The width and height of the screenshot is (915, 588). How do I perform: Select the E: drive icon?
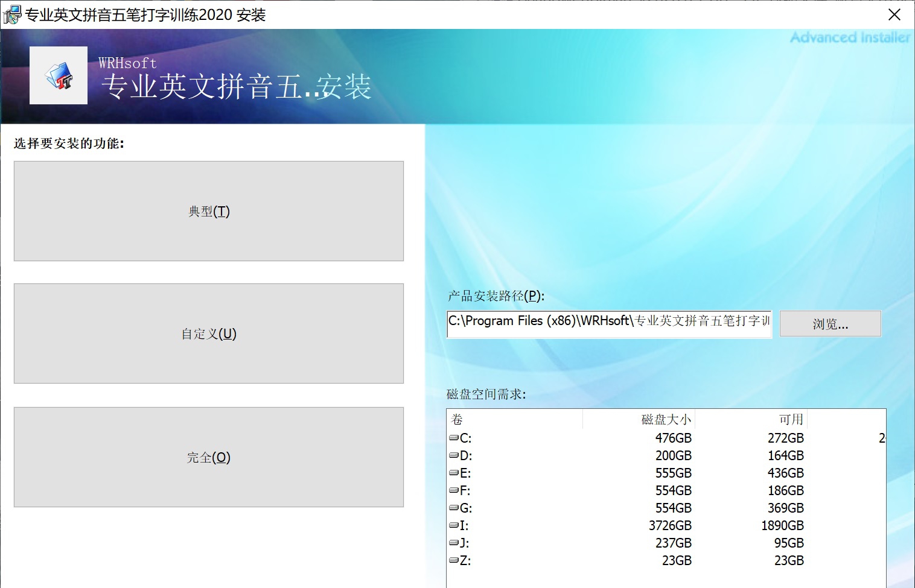(x=453, y=473)
